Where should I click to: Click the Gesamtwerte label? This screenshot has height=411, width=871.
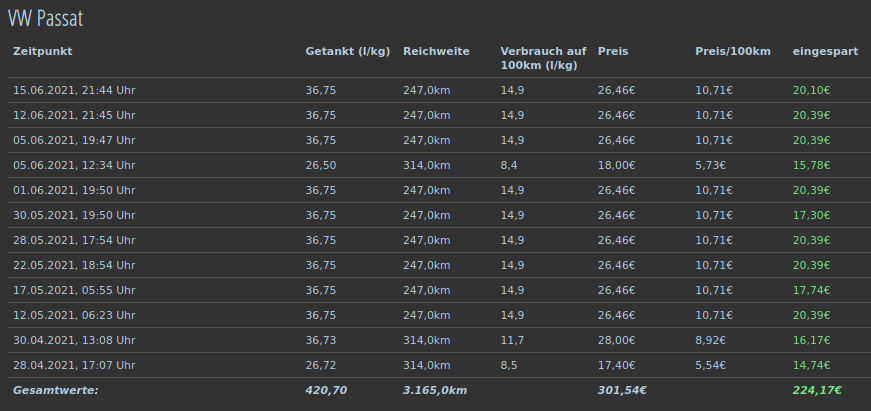56,390
